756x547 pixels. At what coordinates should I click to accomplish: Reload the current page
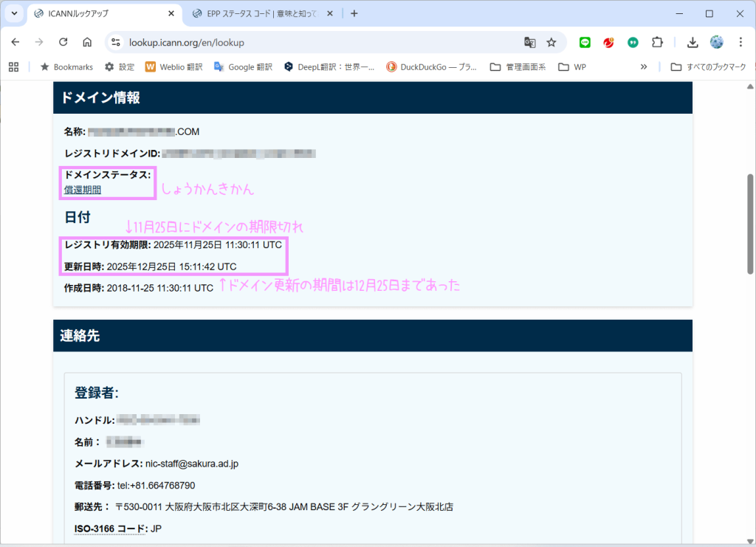(x=63, y=42)
